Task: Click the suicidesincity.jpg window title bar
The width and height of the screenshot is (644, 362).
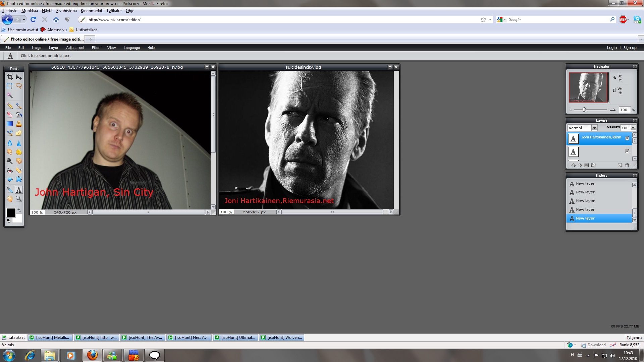Action: point(303,67)
